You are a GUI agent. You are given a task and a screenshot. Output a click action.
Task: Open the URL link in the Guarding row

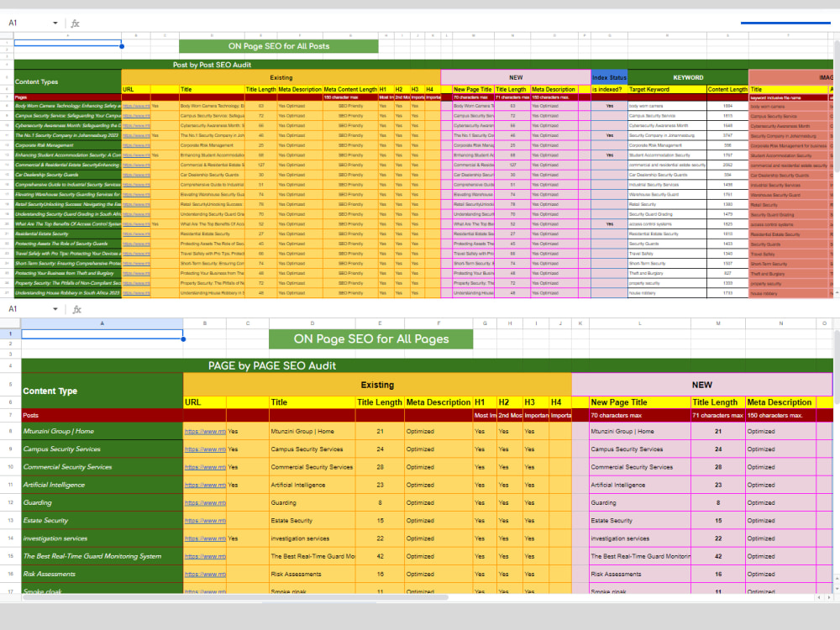(x=205, y=502)
